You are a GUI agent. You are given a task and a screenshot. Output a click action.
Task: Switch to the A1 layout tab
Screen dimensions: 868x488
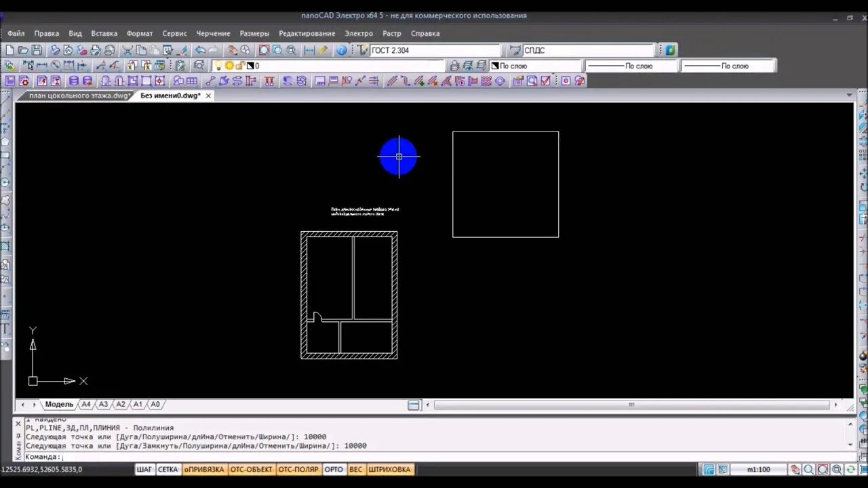[x=138, y=405]
